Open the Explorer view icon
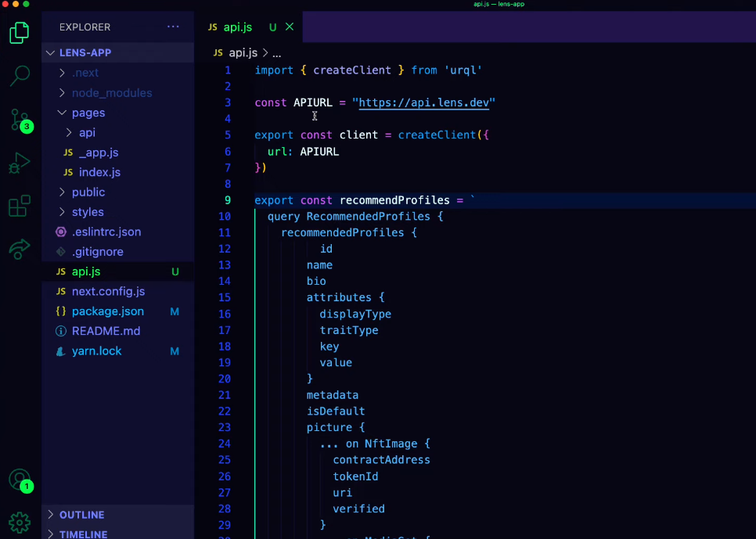The image size is (756, 539). [x=20, y=33]
